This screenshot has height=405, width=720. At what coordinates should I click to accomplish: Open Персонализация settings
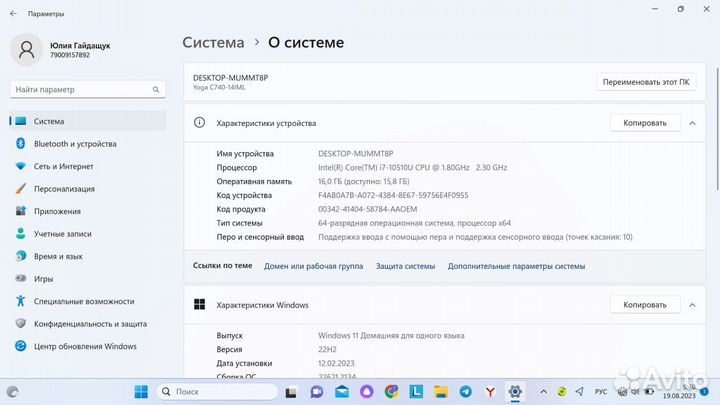[88, 189]
